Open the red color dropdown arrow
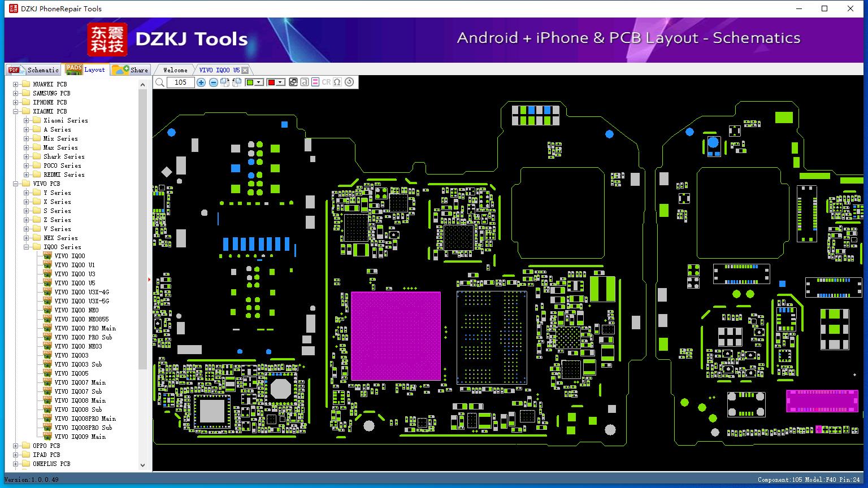Image resolution: width=868 pixels, height=488 pixels. pyautogui.click(x=280, y=82)
